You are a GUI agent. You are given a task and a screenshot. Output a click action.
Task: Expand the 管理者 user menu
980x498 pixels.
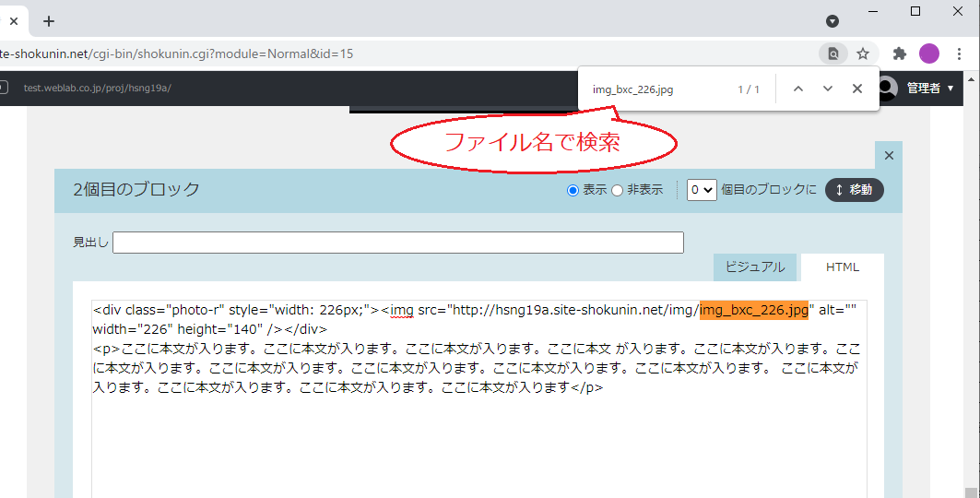click(929, 89)
